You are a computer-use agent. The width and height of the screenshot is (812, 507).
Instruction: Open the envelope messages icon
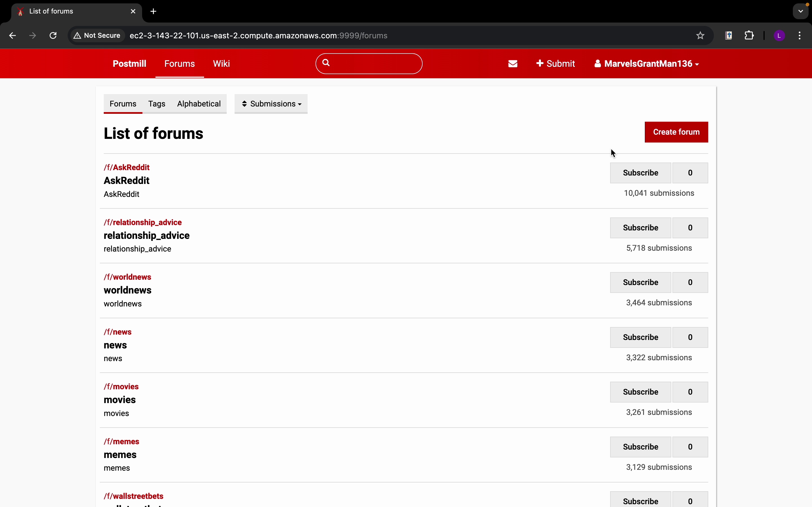[x=513, y=64]
